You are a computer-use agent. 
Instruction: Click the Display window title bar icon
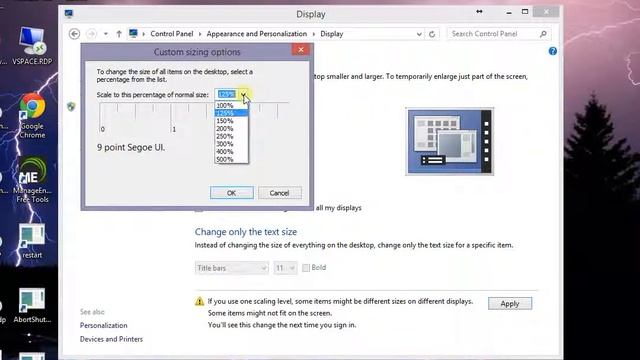(x=69, y=14)
